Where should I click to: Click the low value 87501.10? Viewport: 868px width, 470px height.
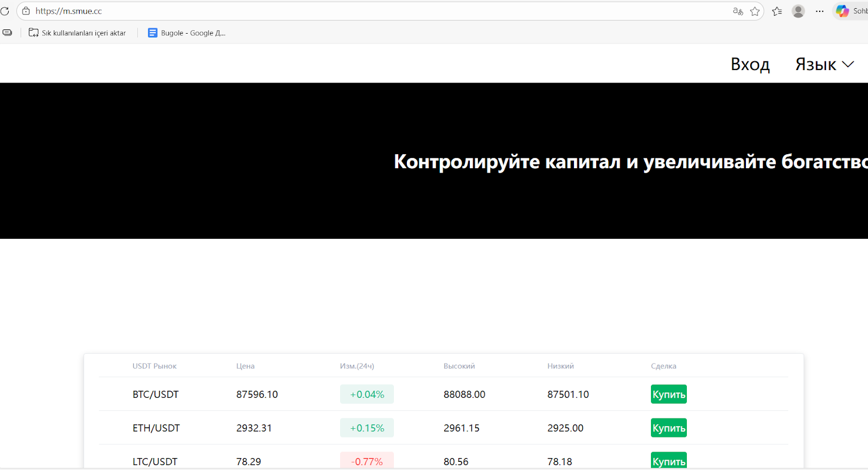pos(568,395)
